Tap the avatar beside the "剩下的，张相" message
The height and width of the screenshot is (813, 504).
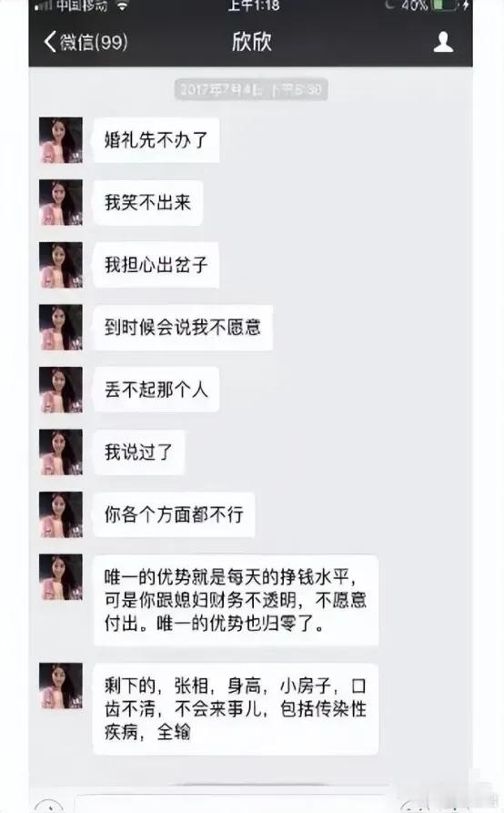[61, 686]
